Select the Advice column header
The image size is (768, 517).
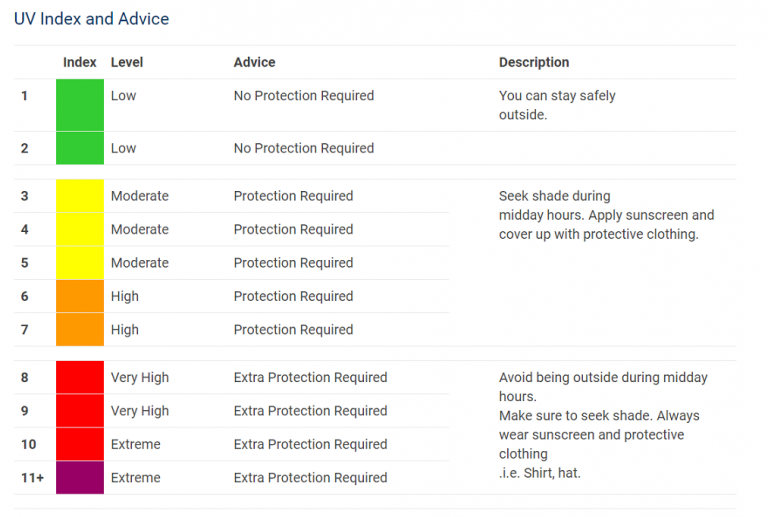coord(254,62)
